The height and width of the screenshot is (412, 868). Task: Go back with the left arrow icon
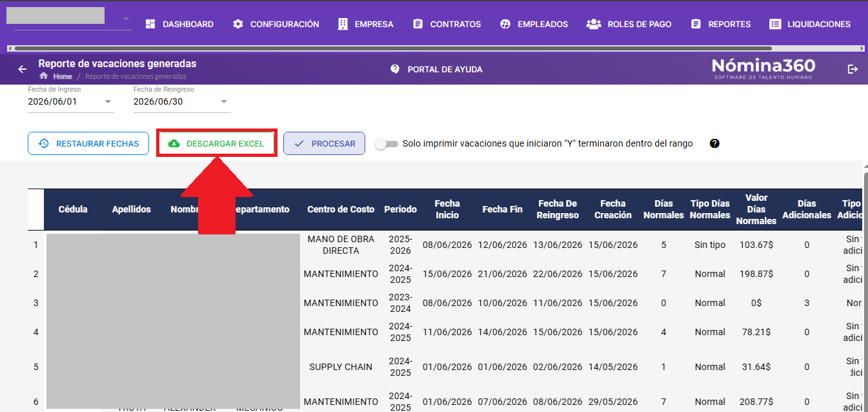pyautogui.click(x=23, y=69)
